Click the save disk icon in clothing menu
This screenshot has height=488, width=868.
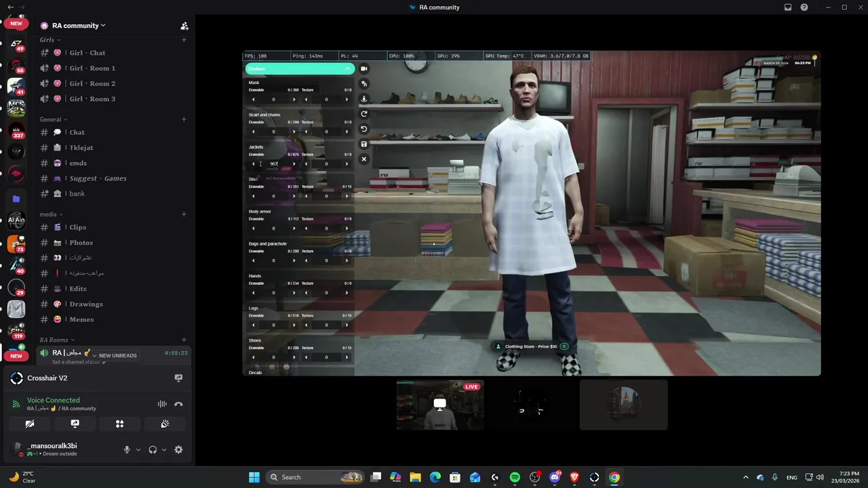tap(364, 144)
